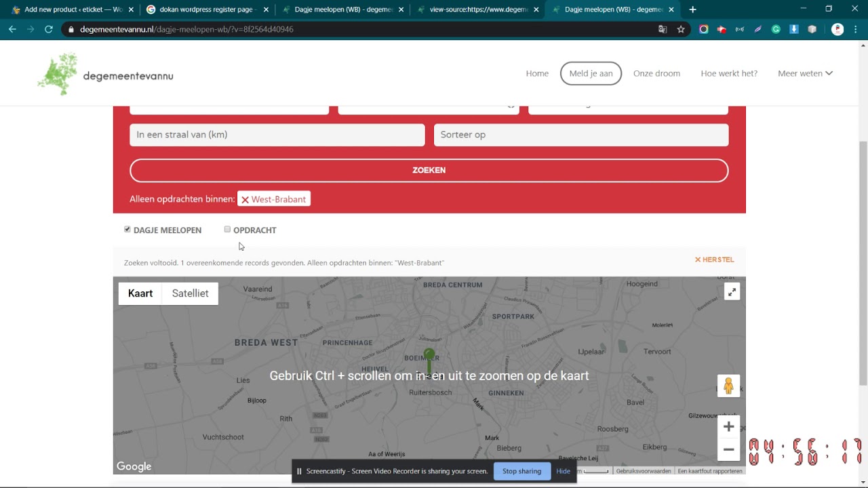Click the Street View pegman icon
The width and height of the screenshot is (868, 488).
click(728, 386)
